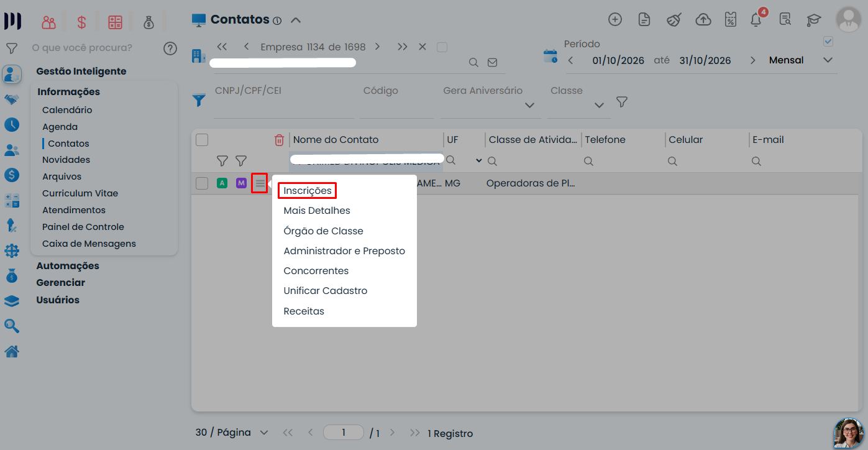The height and width of the screenshot is (450, 868).
Task: Check the contact row checkbox
Action: click(202, 183)
